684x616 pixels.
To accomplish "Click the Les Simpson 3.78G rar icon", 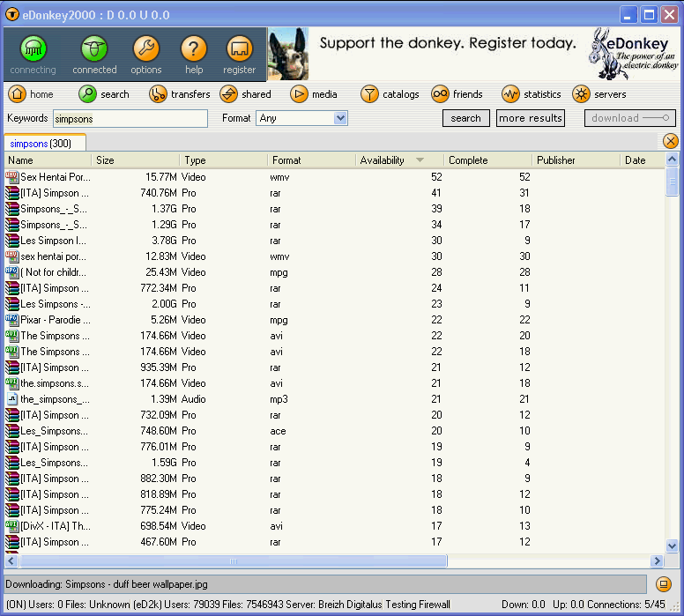I will (11, 241).
